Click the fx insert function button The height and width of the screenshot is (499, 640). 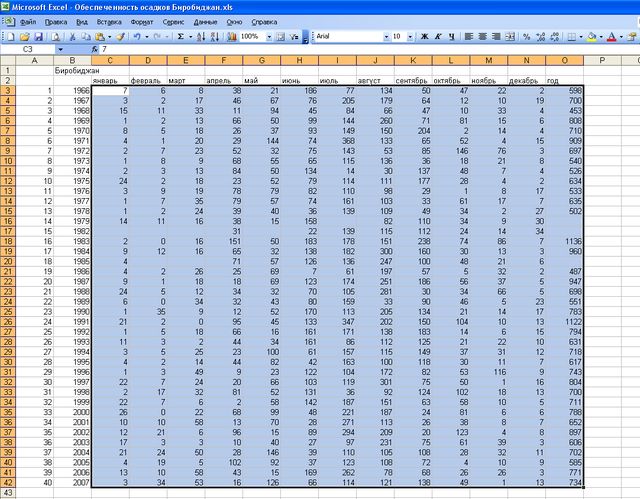pos(95,49)
